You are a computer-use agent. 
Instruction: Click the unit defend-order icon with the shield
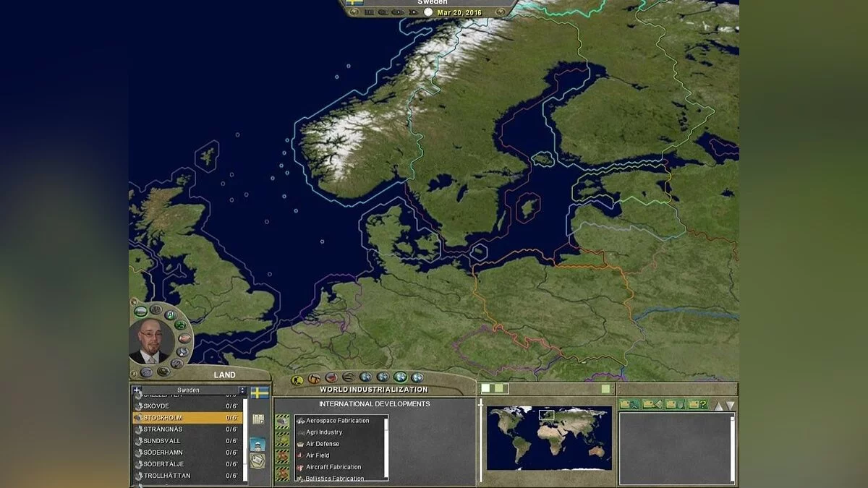[675, 404]
